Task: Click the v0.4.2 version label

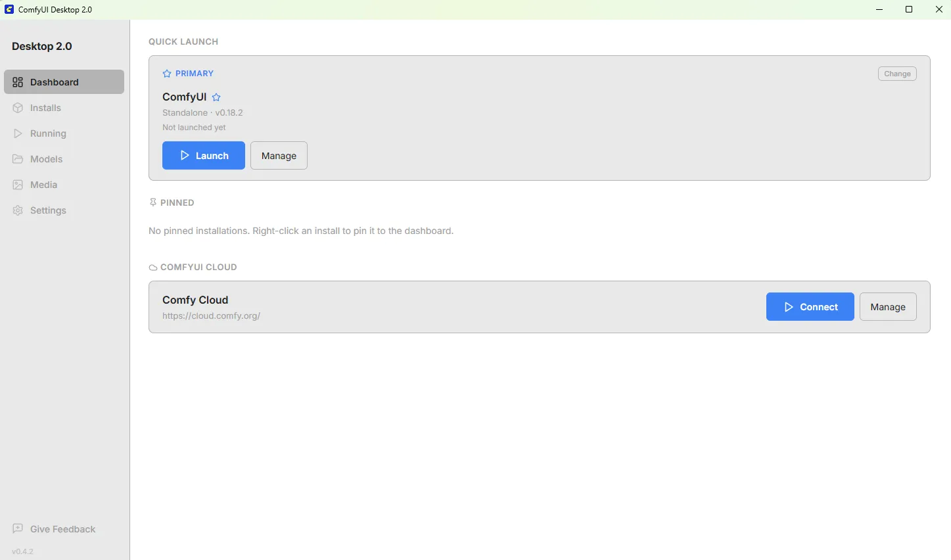Action: click(22, 551)
